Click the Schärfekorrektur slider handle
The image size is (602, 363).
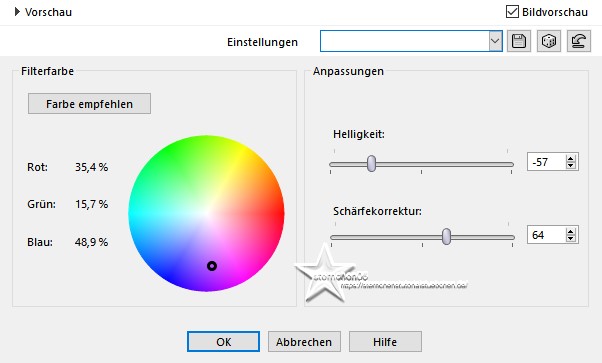click(x=446, y=236)
